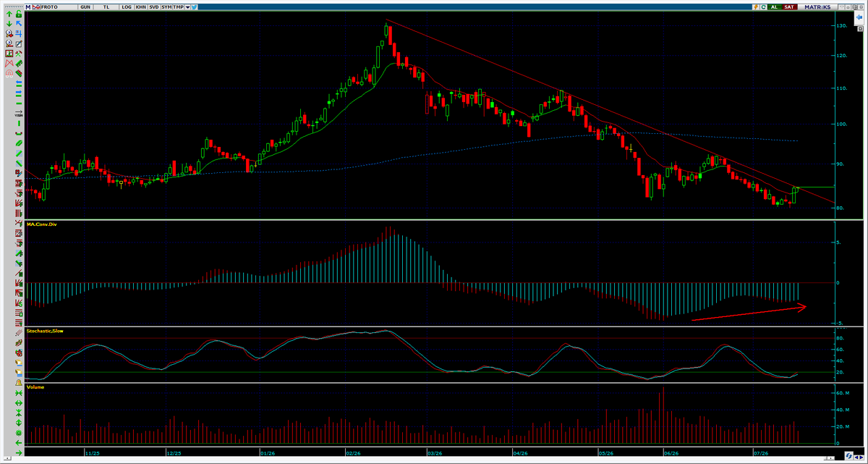The height and width of the screenshot is (464, 868).
Task: Click the notepad with pencil icon
Action: (19, 43)
